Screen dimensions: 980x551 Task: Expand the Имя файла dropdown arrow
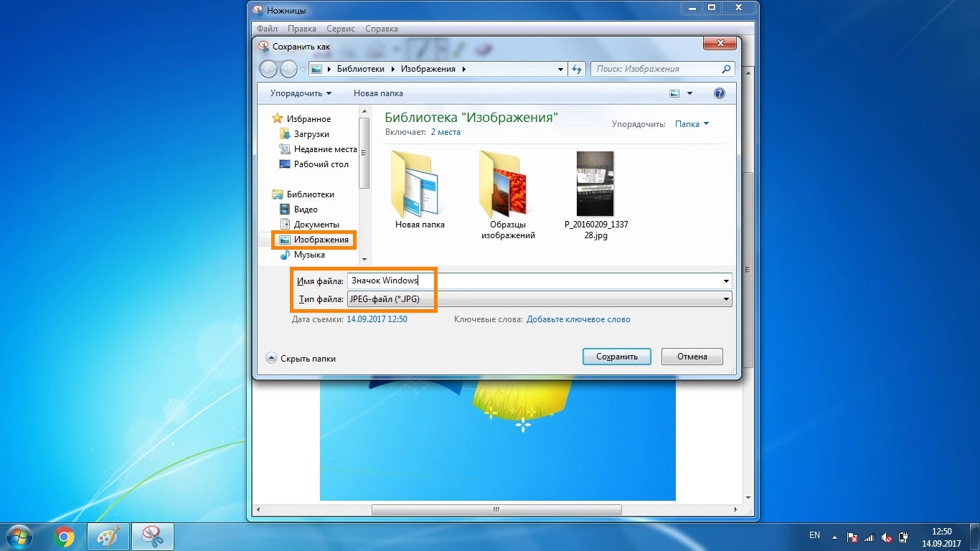tap(725, 281)
